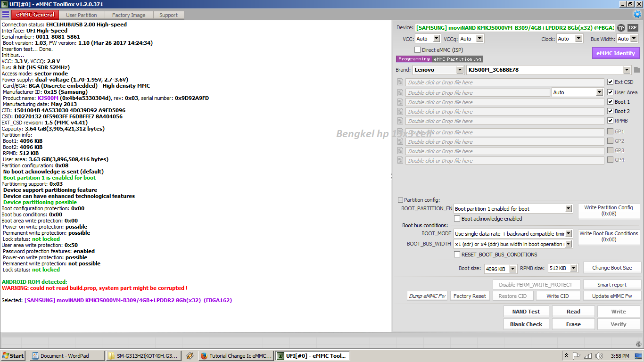This screenshot has height=362, width=644.
Task: Click the Change Boot Size button
Action: click(x=612, y=268)
